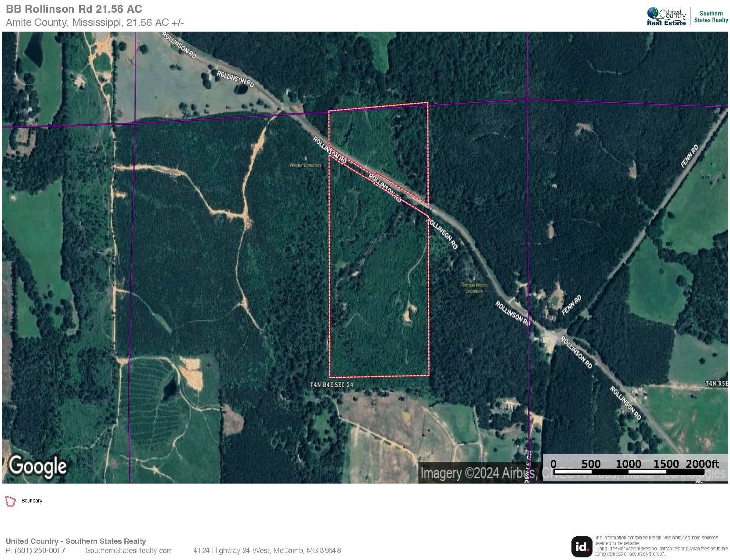
Task: Click the Imagery ©2024 attribution text
Action: [479, 473]
